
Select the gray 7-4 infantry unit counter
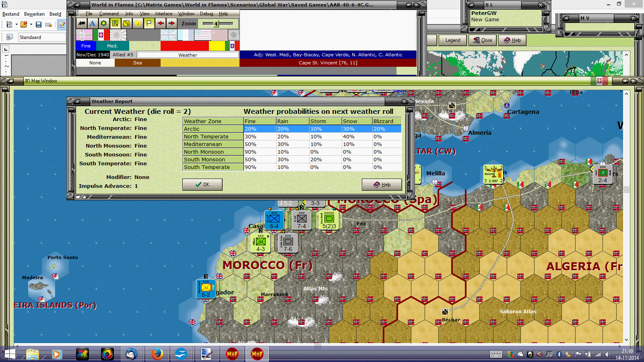pyautogui.click(x=301, y=220)
